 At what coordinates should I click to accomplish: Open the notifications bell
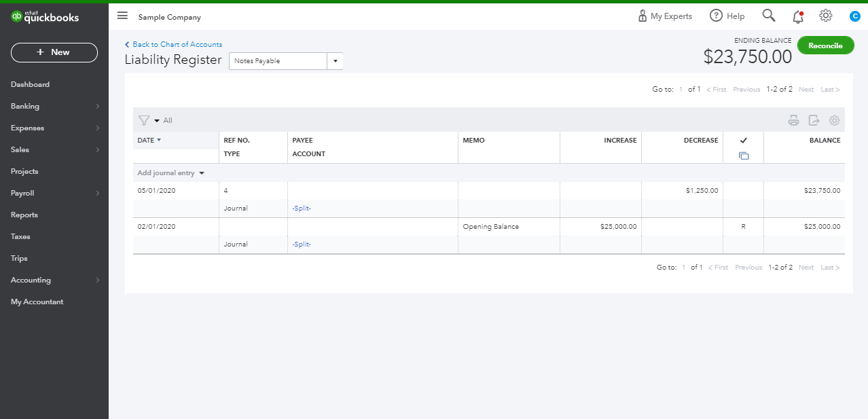point(798,16)
